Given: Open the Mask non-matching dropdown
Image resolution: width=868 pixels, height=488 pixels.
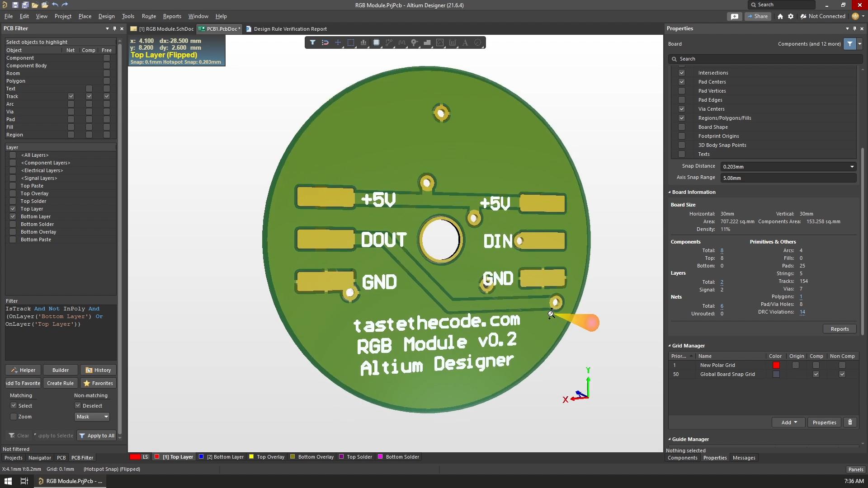Looking at the screenshot, I should [x=92, y=417].
